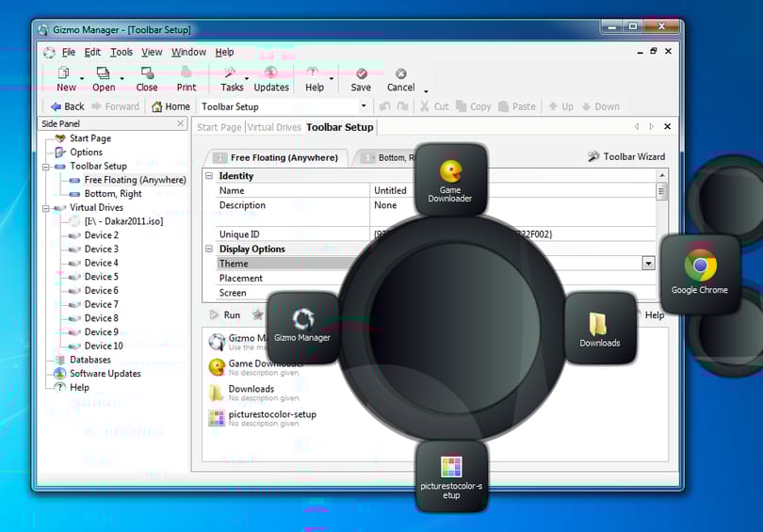This screenshot has height=532, width=763.
Task: Click the Open toolbar icon
Action: point(103,73)
